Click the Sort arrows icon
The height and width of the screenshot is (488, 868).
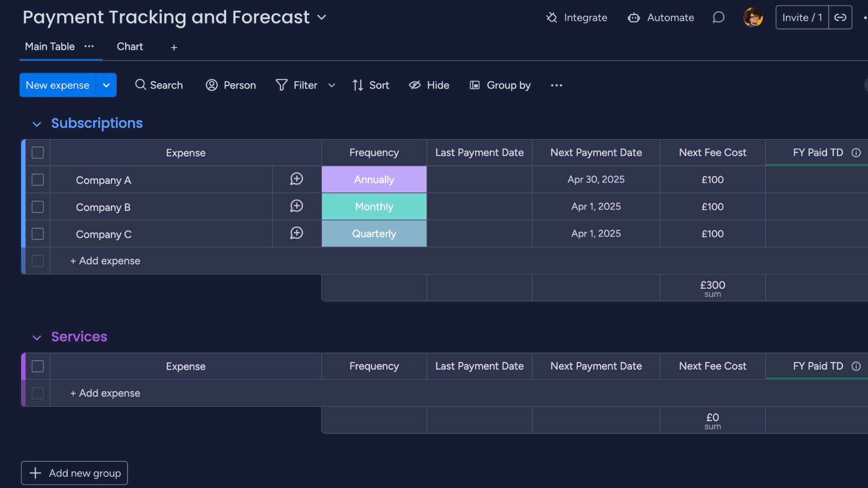click(358, 85)
